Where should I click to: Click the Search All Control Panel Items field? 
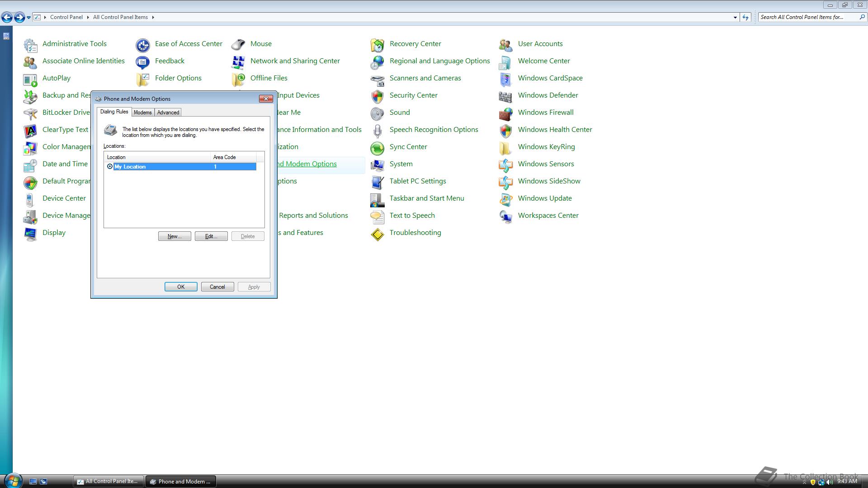click(x=808, y=17)
